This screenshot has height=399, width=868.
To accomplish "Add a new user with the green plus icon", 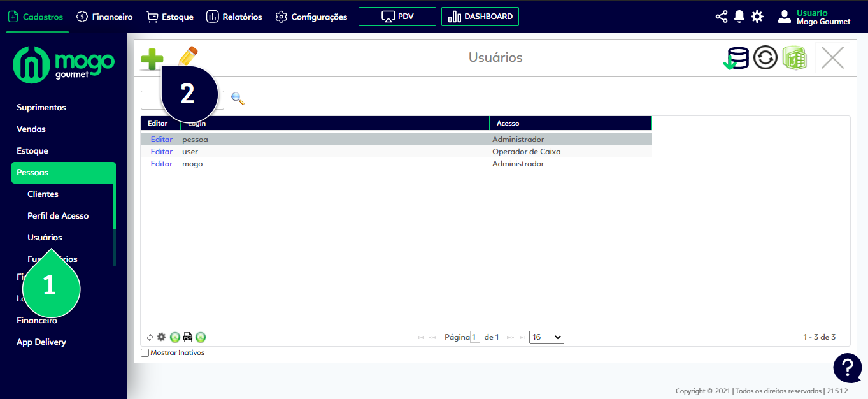I will coord(152,59).
